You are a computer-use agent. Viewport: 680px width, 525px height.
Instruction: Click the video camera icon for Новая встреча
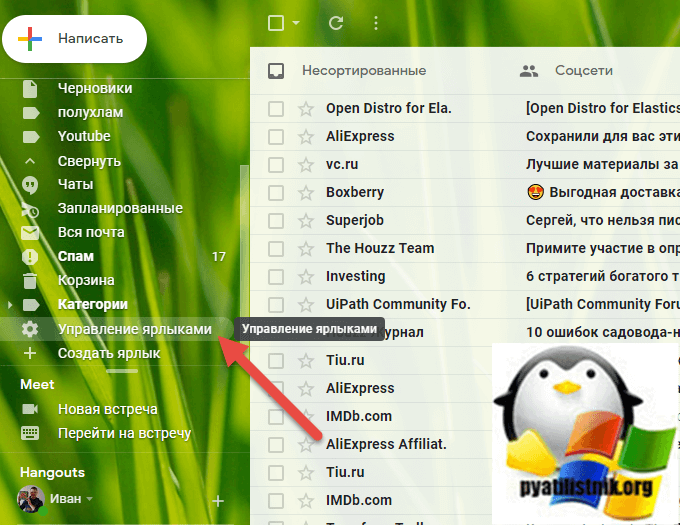pos(30,409)
